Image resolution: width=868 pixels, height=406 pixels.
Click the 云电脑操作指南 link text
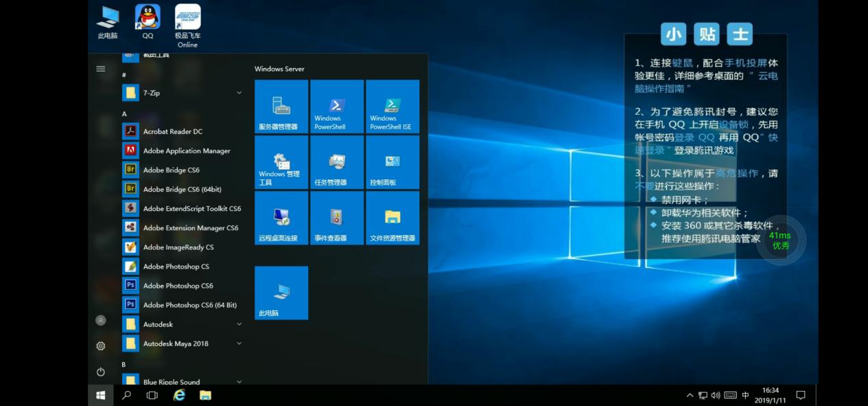click(708, 82)
